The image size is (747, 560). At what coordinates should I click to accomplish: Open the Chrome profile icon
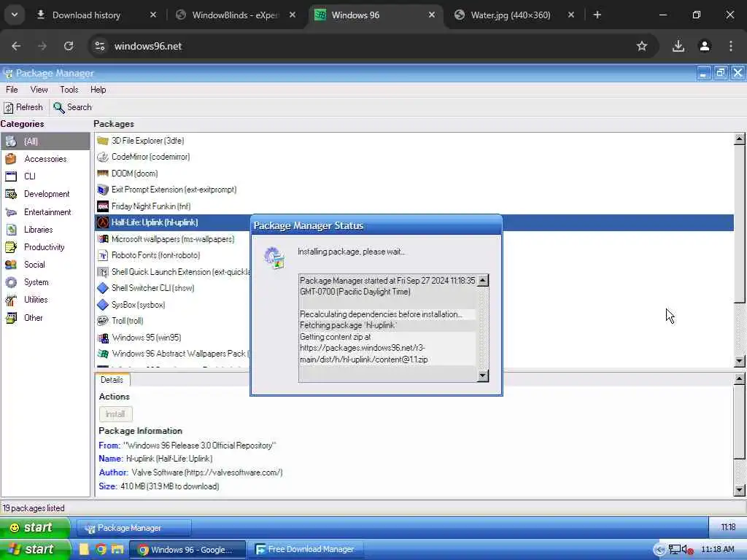coord(705,46)
